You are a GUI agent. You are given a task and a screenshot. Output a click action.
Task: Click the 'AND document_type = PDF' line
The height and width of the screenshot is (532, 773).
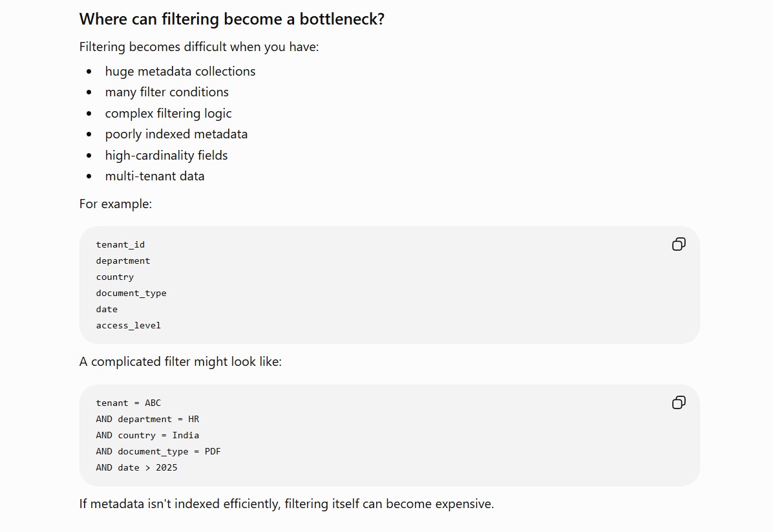pyautogui.click(x=158, y=452)
